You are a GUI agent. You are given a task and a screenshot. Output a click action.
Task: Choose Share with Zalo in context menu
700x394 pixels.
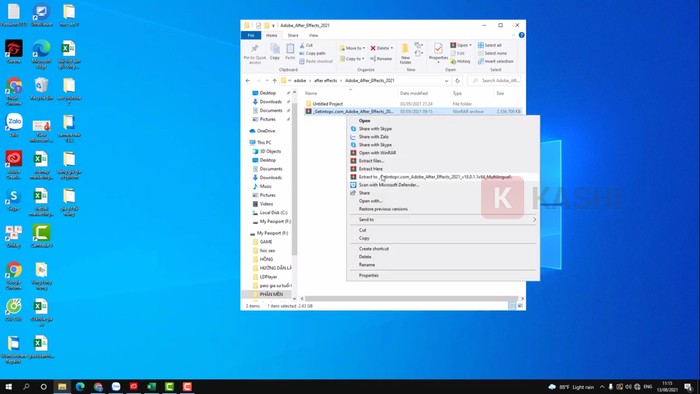[x=443, y=137]
